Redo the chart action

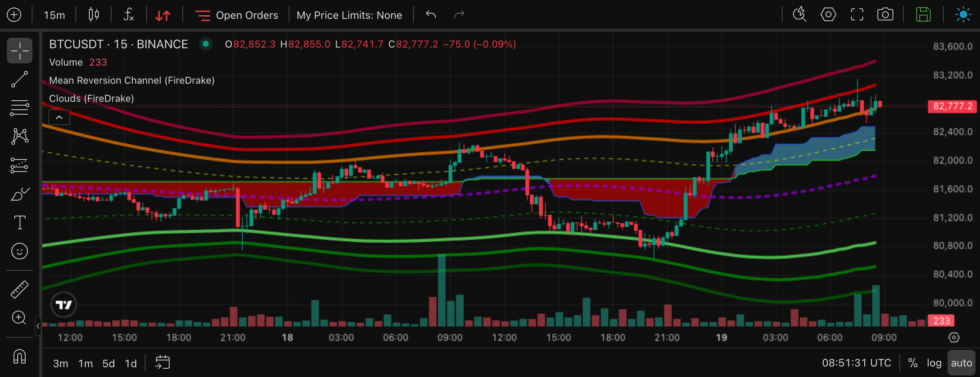tap(459, 14)
